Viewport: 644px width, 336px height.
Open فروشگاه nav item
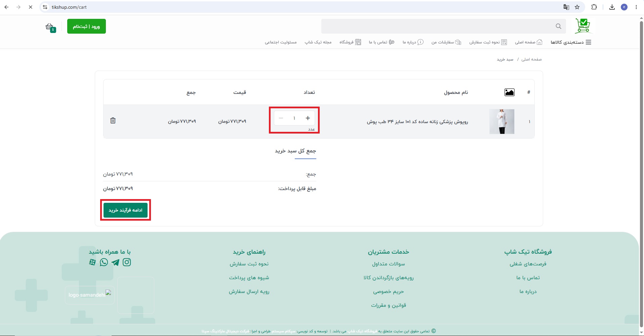350,42
